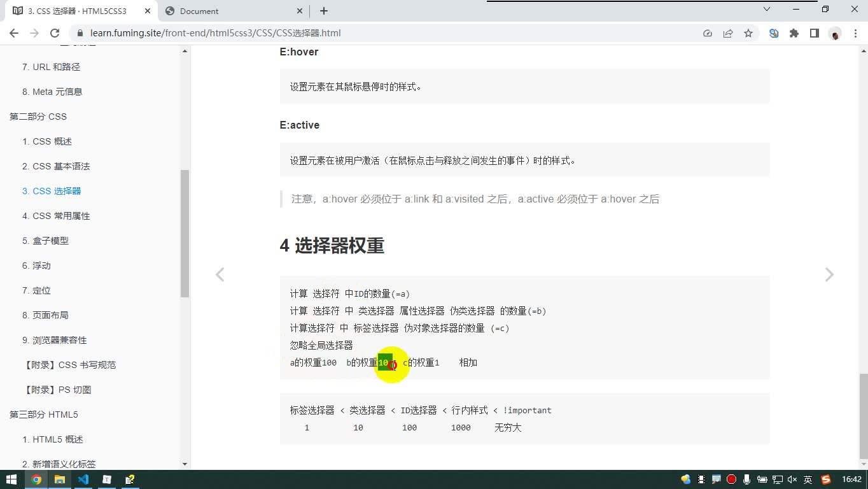Image resolution: width=868 pixels, height=489 pixels.
Task: Open the Sogou input method tray icon
Action: [826, 479]
